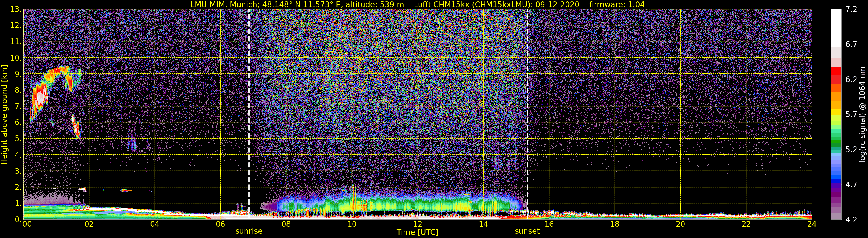This screenshot has width=868, height=238.
Task: Click height axis tick label '13.'
Action: 16,10
